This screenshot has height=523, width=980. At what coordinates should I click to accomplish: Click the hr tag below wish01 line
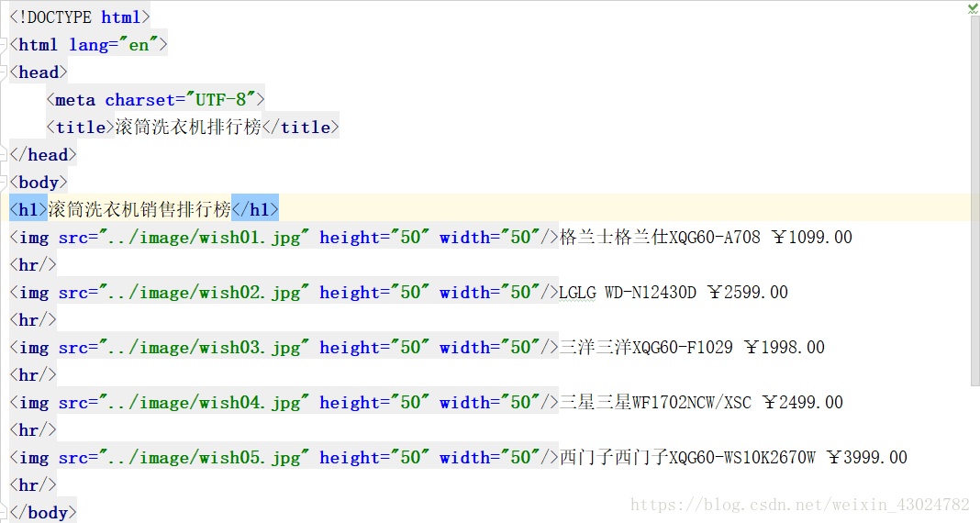point(33,265)
